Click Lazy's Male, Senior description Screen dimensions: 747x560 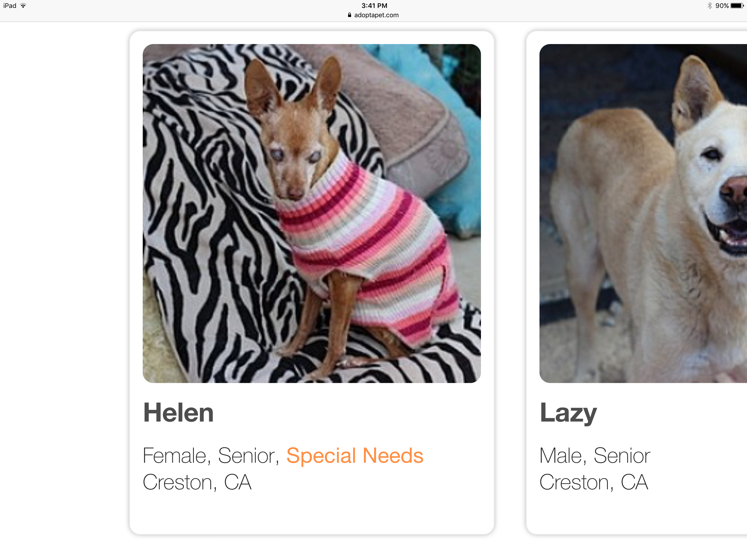(595, 456)
